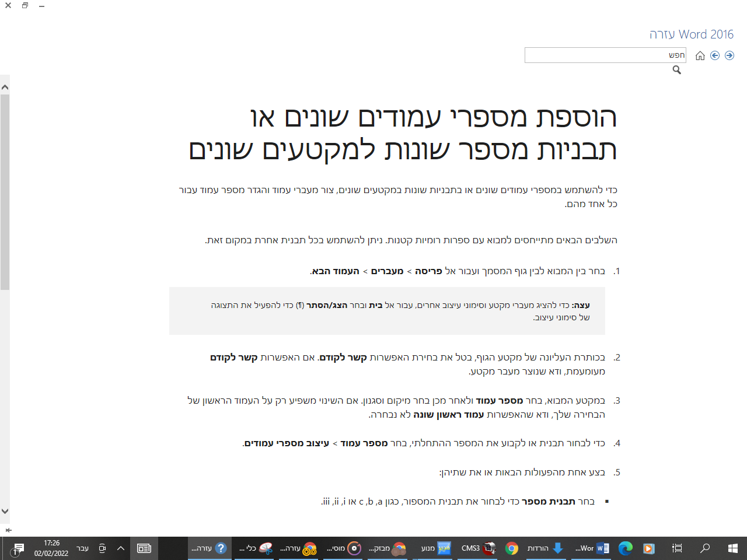
Task: Click the Meet Now camera tray icon
Action: [102, 548]
